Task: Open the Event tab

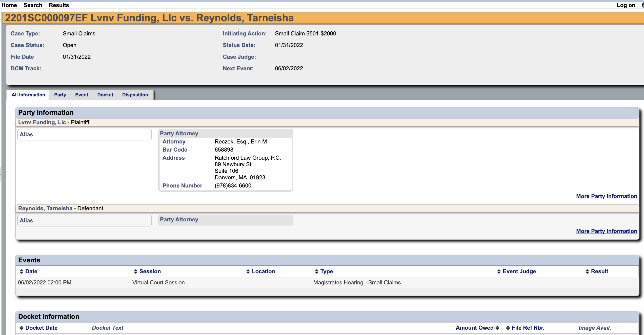Action: pos(82,95)
